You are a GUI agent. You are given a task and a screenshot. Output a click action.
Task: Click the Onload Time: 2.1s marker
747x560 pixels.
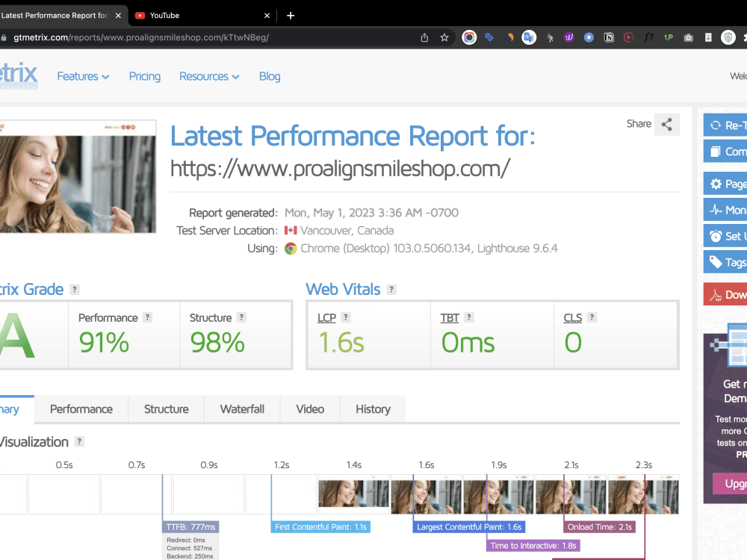click(x=599, y=527)
